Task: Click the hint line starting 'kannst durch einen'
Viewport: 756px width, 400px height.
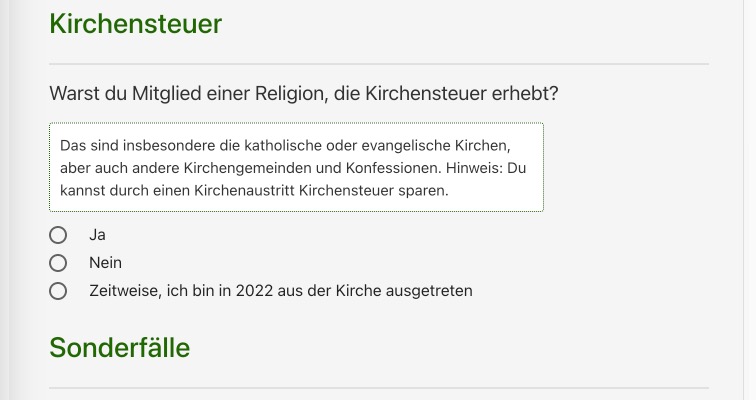Action: pos(254,189)
